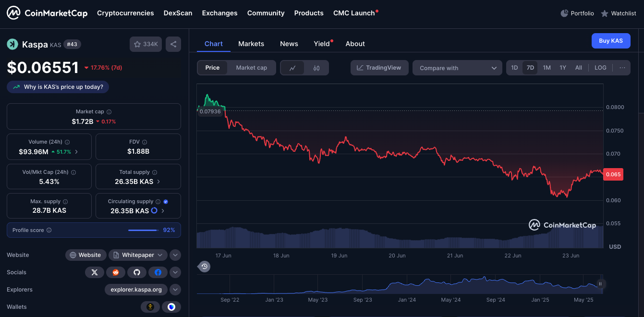Image resolution: width=644 pixels, height=317 pixels.
Task: Set chart range to 1Y
Action: tap(563, 68)
